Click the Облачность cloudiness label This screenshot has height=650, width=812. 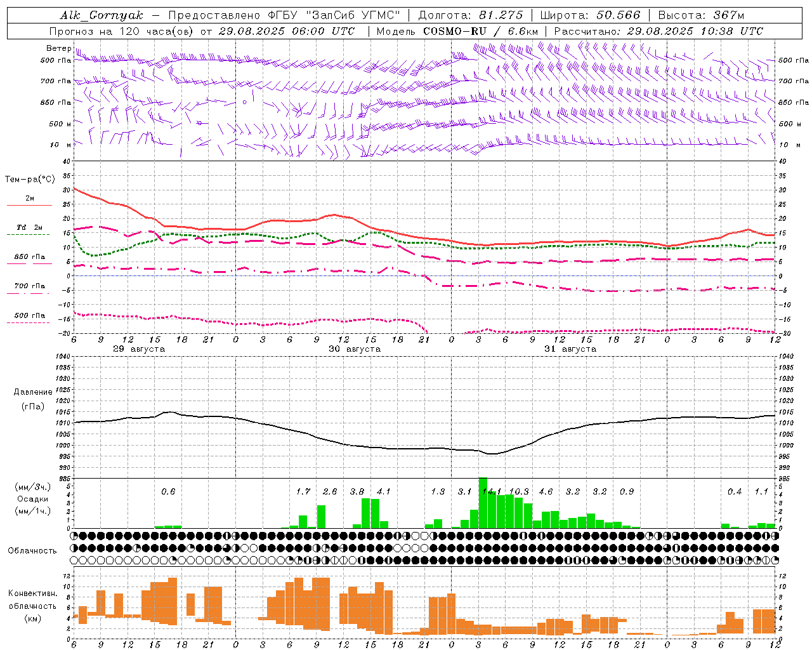[32, 551]
